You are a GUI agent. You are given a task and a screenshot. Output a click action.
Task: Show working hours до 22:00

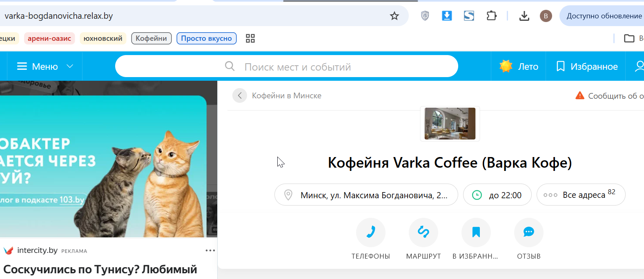tap(497, 195)
